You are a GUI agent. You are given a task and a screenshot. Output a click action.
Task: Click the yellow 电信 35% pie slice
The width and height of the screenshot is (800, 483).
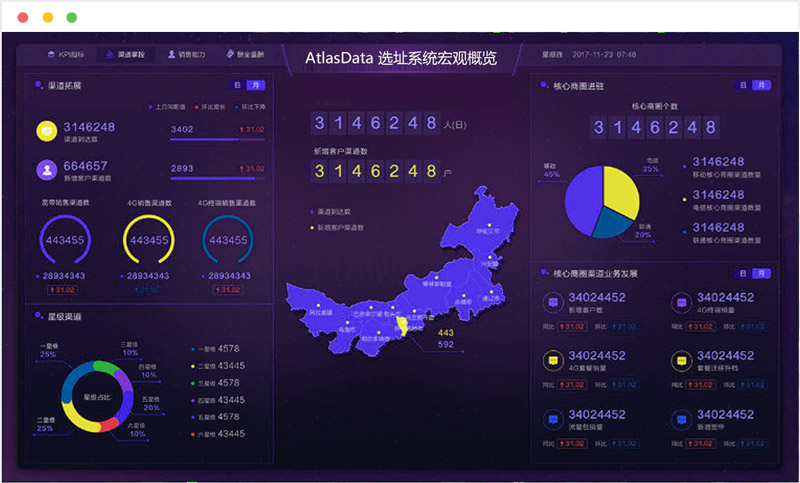pos(622,191)
